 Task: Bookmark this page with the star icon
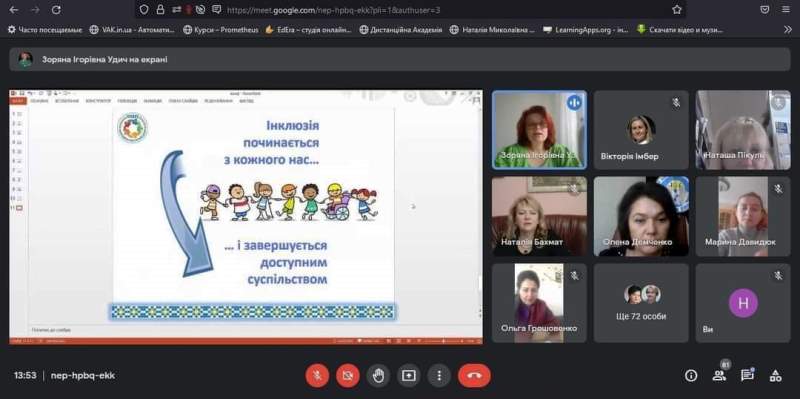click(x=677, y=10)
